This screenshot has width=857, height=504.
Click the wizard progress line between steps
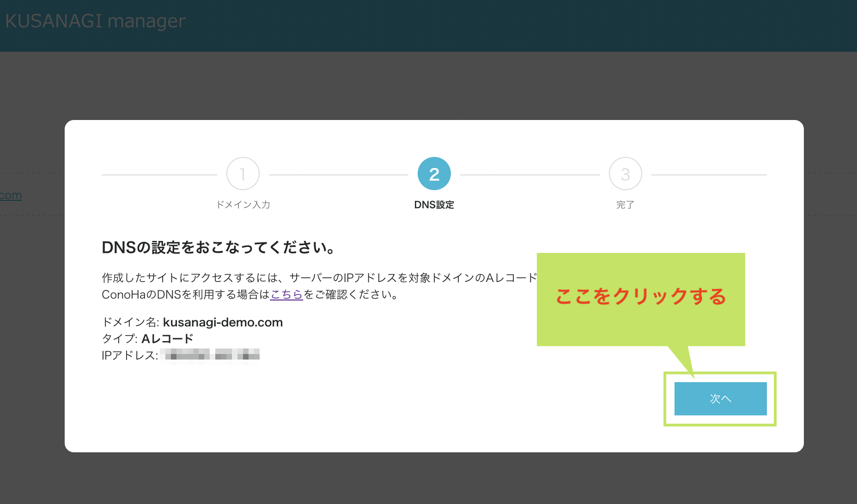(337, 174)
